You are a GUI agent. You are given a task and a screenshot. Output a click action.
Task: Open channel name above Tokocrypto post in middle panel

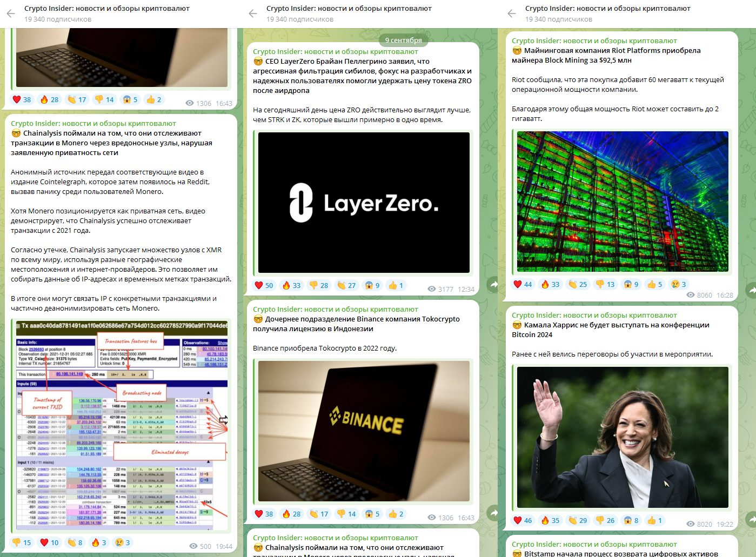pos(336,309)
